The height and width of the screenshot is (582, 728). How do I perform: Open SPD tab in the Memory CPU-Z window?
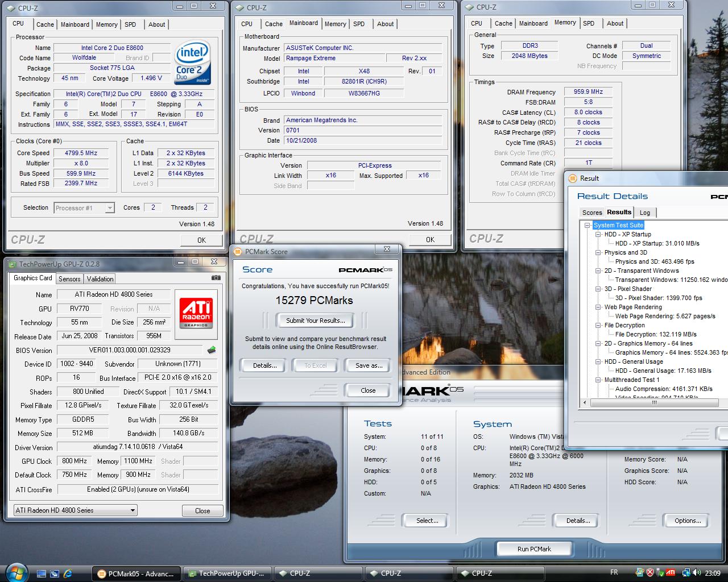tap(589, 23)
